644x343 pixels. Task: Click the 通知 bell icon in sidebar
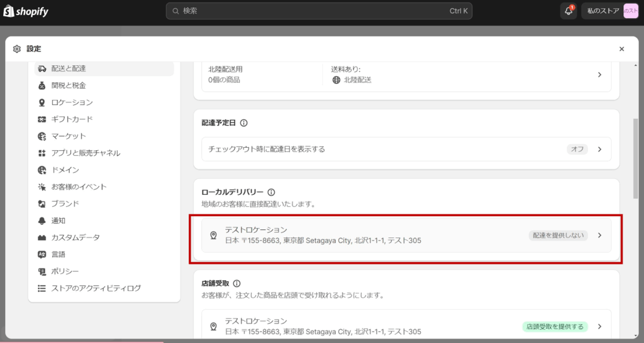42,220
